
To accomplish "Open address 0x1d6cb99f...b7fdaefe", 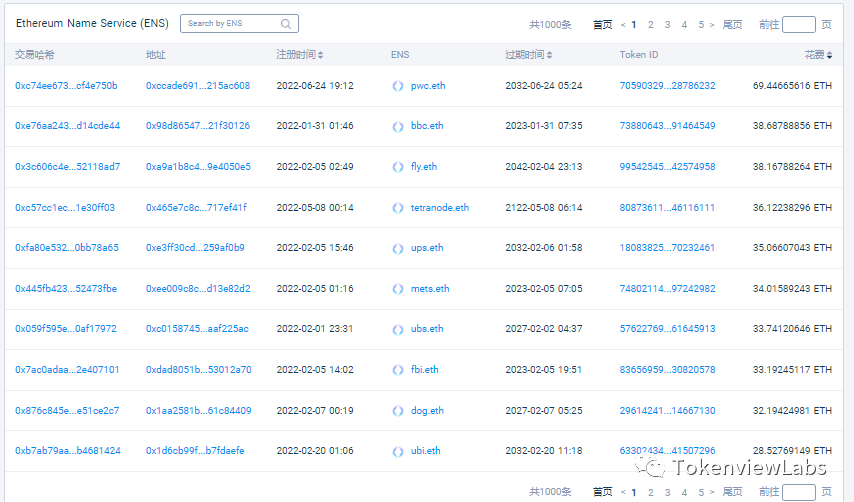I will tap(195, 451).
